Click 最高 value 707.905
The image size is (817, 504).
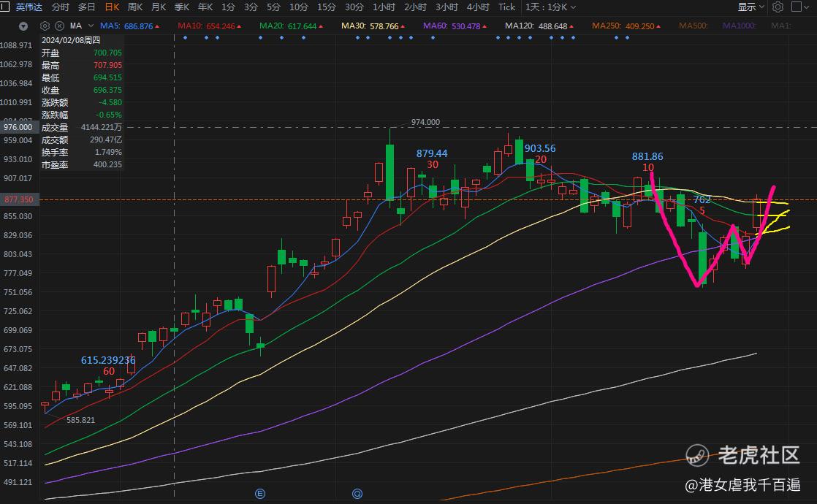click(107, 65)
